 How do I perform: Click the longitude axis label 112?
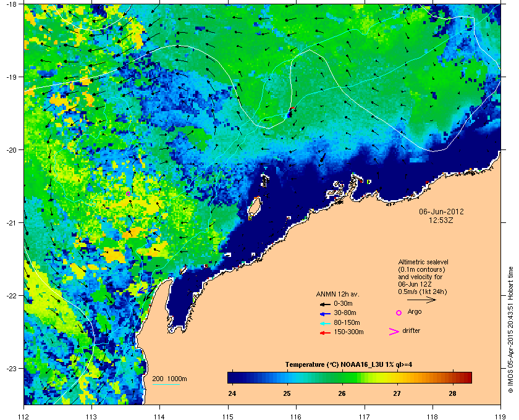pos(24,416)
